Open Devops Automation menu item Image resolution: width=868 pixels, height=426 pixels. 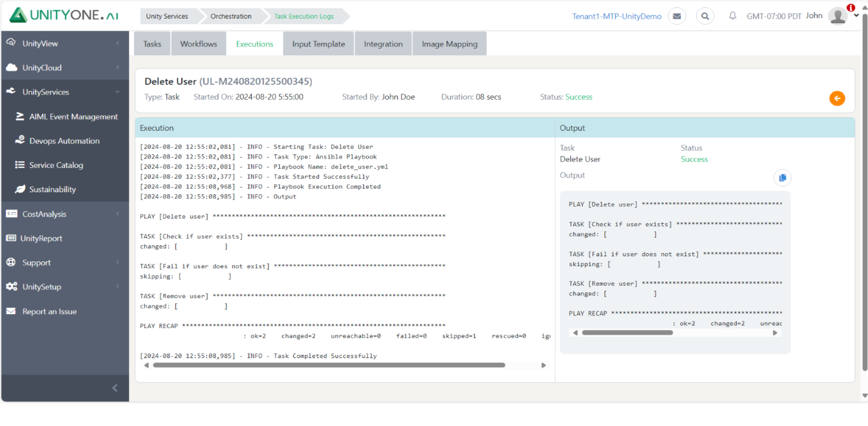[x=65, y=141]
